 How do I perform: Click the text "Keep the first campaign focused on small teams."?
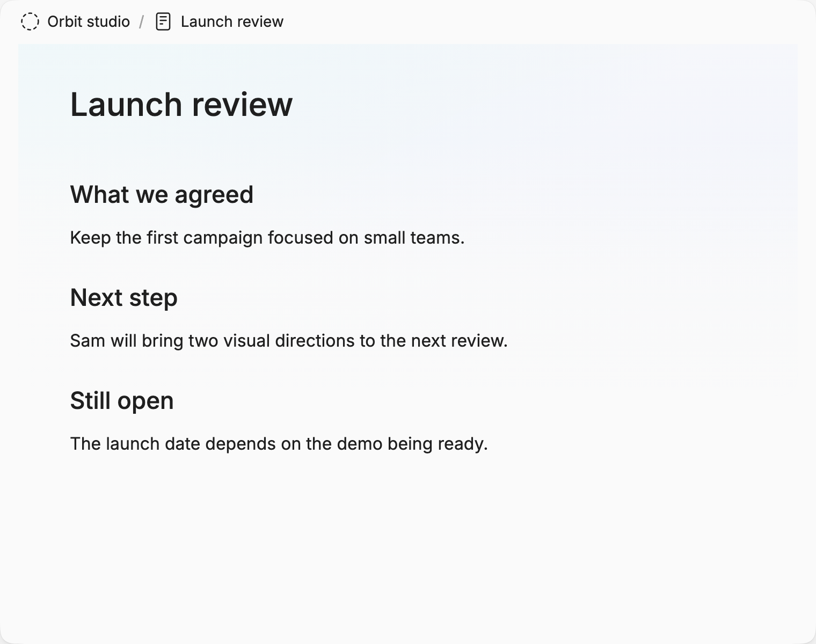267,237
